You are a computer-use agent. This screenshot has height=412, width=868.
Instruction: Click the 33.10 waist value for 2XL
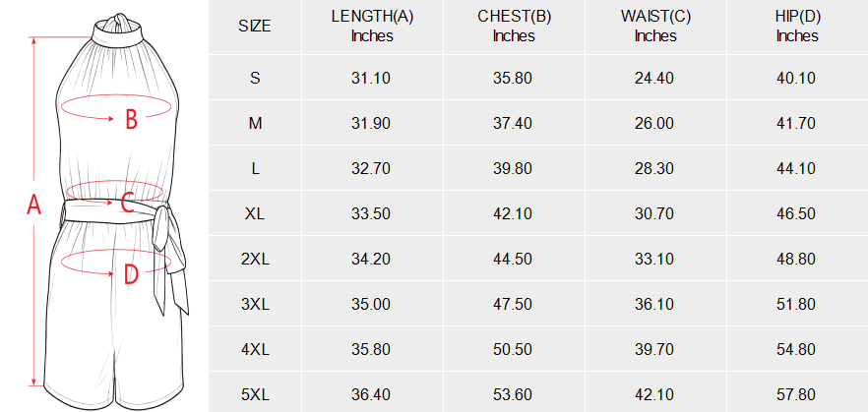(654, 260)
